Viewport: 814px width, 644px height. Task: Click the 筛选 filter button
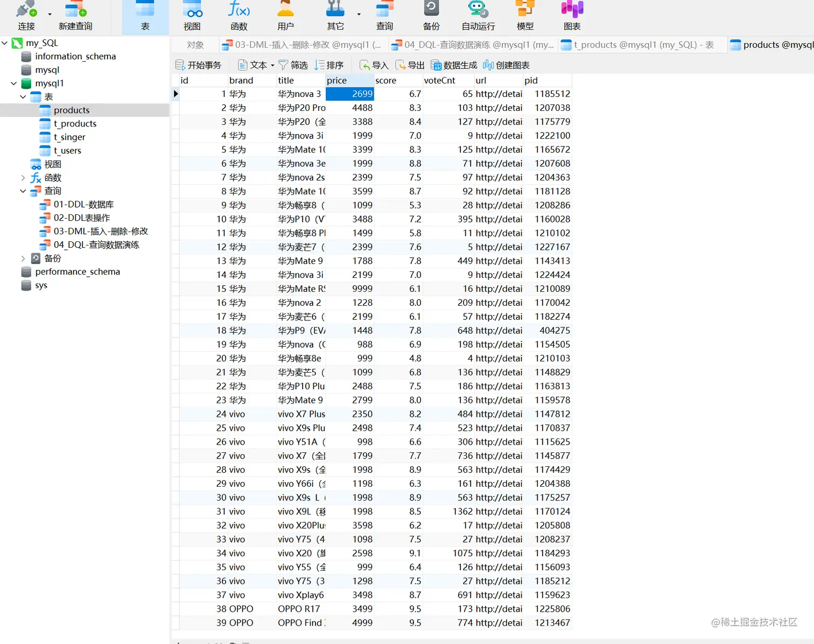pyautogui.click(x=293, y=65)
